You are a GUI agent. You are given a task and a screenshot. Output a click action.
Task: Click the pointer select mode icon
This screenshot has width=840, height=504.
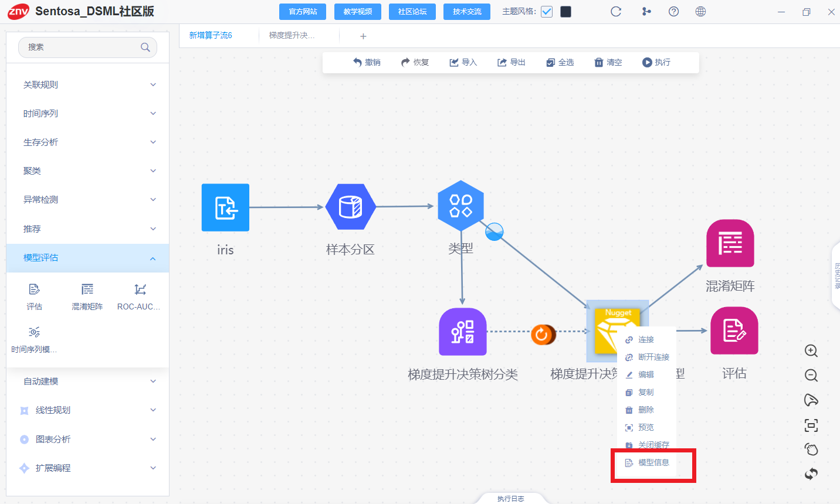coord(811,400)
